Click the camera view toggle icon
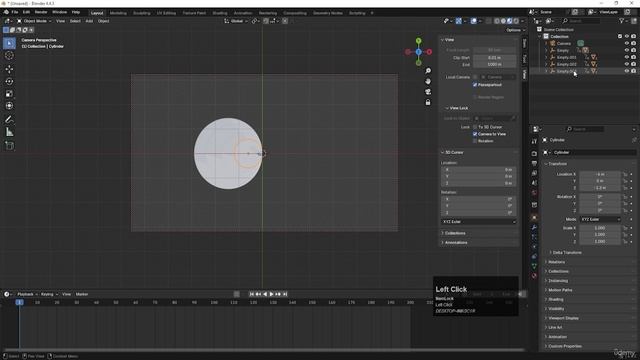640x360 pixels. point(428,92)
